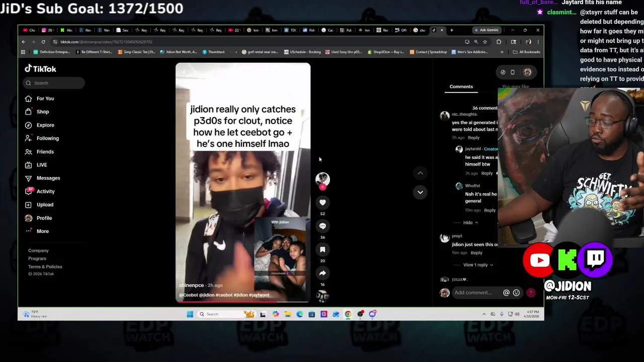Viewport: 644px width, 362px height.
Task: Open Discord from the taskbar
Action: point(372,314)
